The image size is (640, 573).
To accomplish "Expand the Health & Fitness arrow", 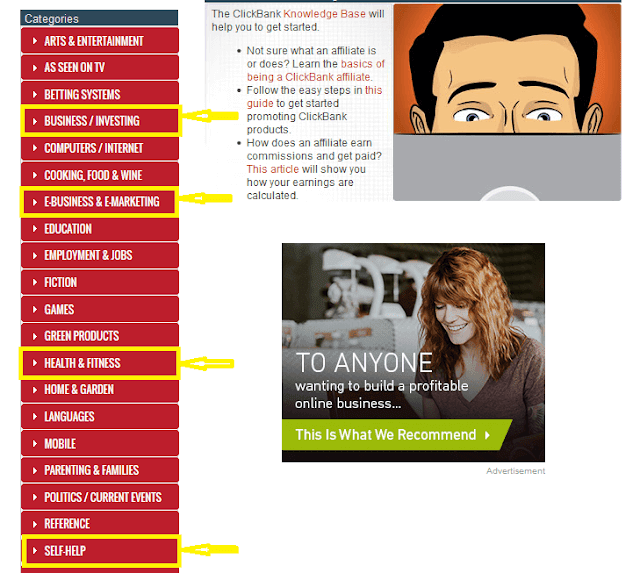I will click(x=35, y=363).
